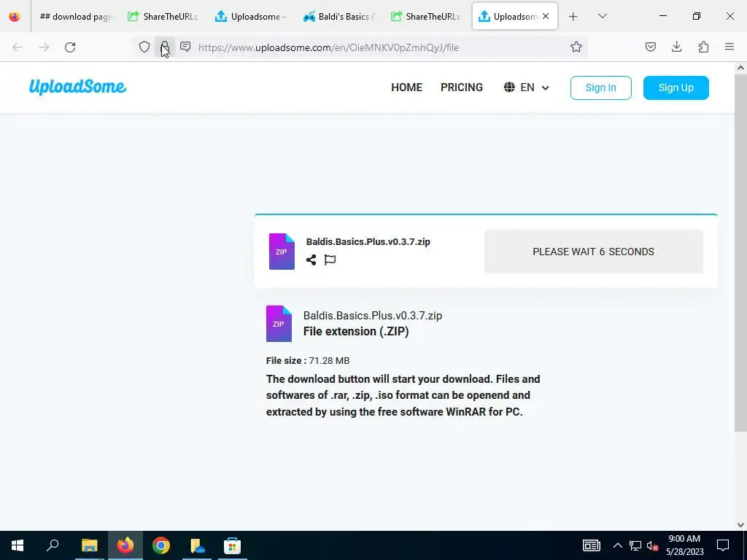This screenshot has width=747, height=560.
Task: Open the Windows Start menu
Action: 18,545
